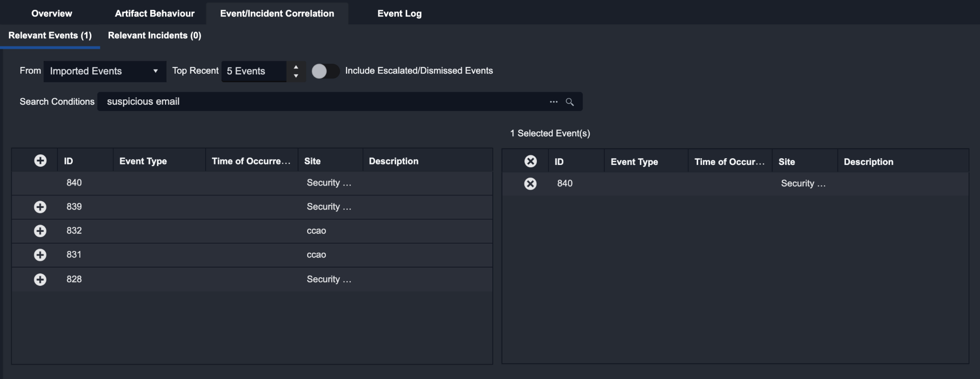Add event 828 using plus icon
Viewport: 980px width, 379px height.
[x=40, y=280]
